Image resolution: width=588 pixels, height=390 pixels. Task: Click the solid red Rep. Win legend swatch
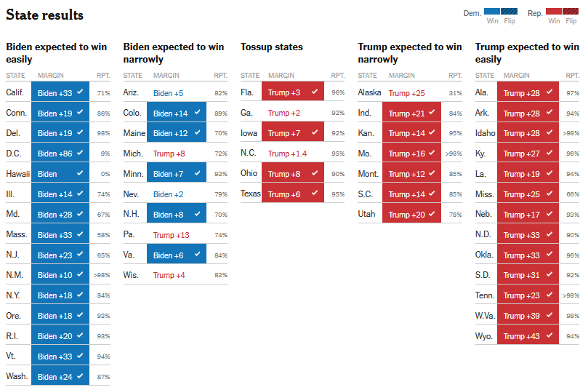(554, 11)
